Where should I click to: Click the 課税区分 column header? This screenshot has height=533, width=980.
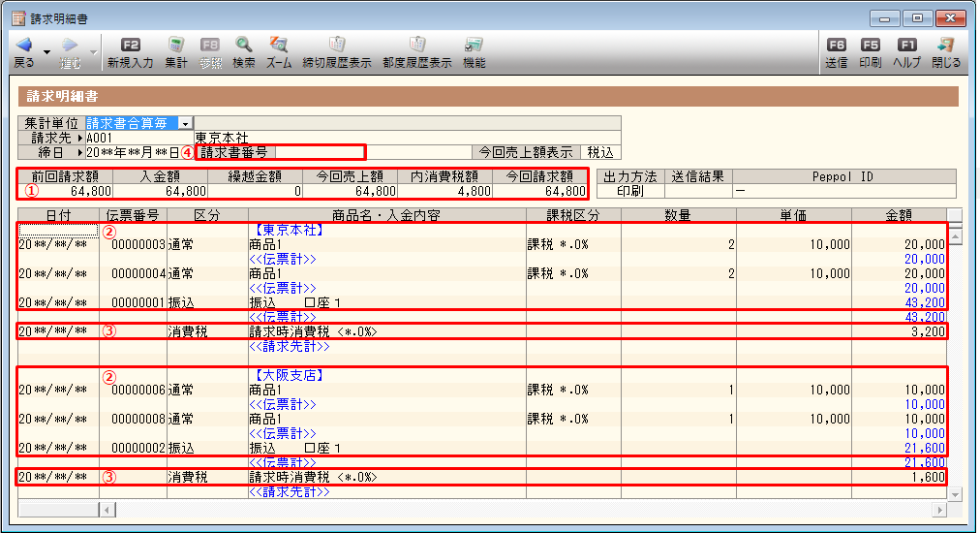click(573, 215)
